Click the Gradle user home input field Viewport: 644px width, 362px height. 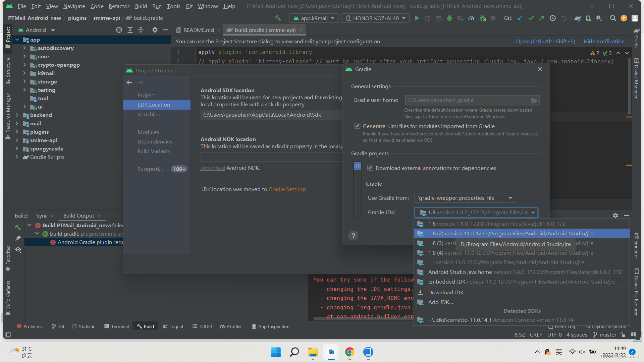coord(466,100)
